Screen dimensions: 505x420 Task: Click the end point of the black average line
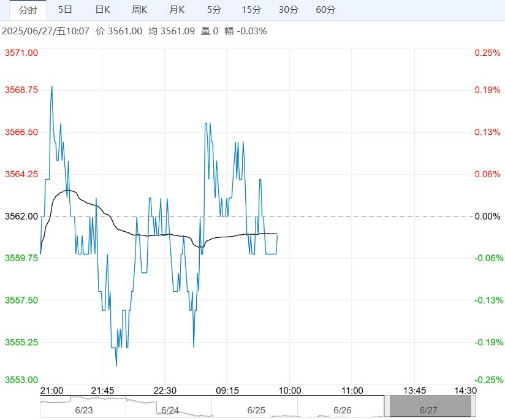[277, 234]
